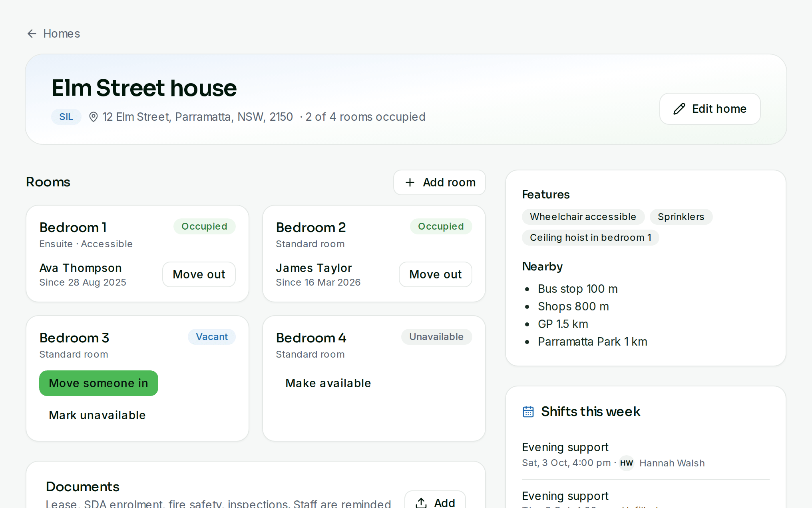Click the 12 Elm Street address text

point(198,117)
